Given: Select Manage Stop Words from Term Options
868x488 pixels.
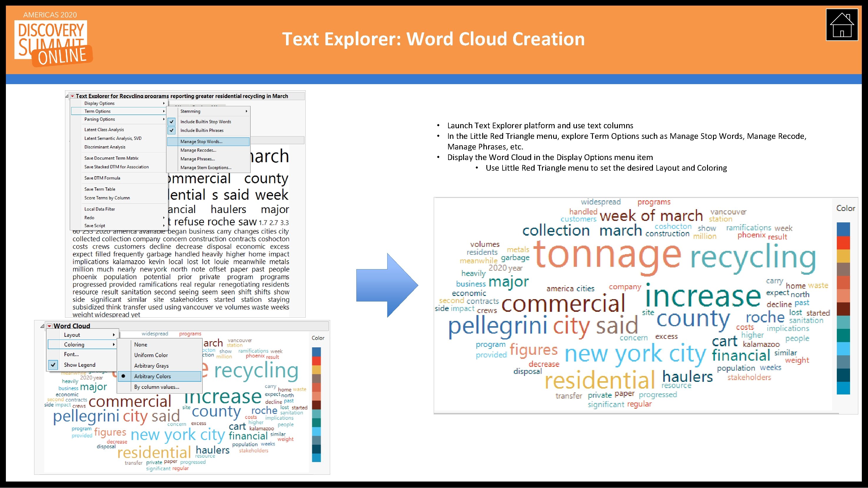Looking at the screenshot, I should pyautogui.click(x=202, y=141).
